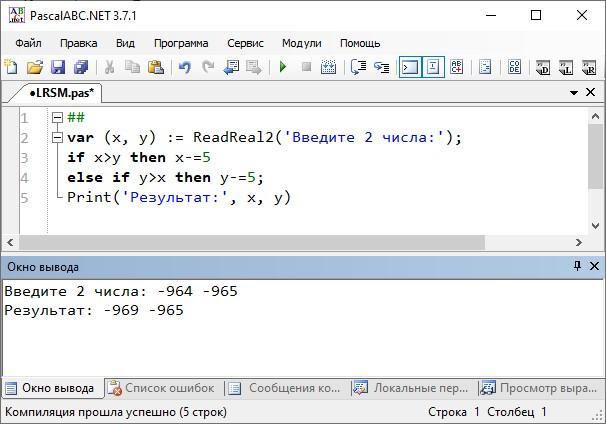This screenshot has height=424, width=606.
Task: Collapse the code fold at line 1
Action: pos(57,117)
